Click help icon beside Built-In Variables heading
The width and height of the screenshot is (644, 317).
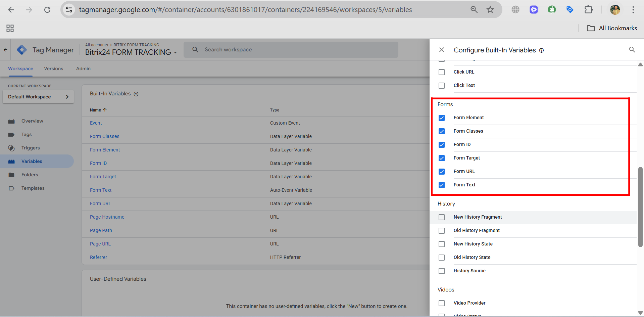(x=136, y=94)
